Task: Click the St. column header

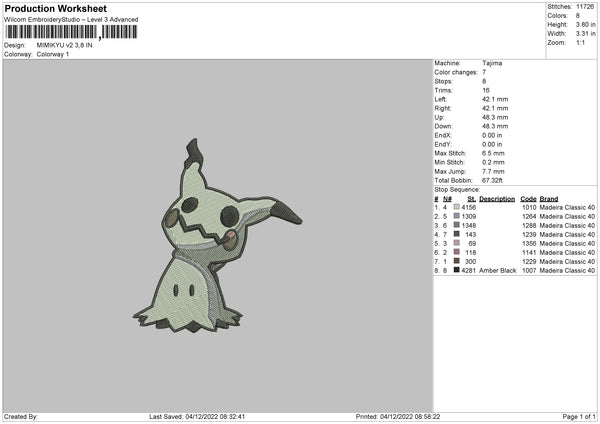Action: pos(471,199)
